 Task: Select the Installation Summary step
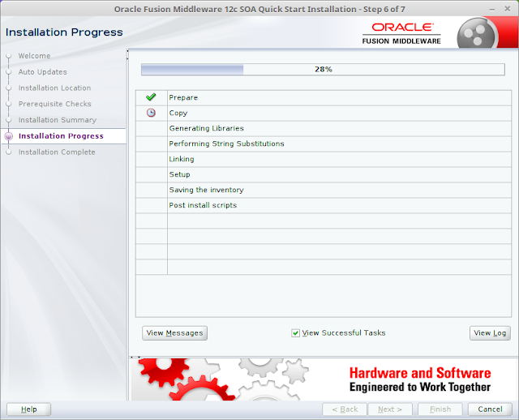coord(58,120)
